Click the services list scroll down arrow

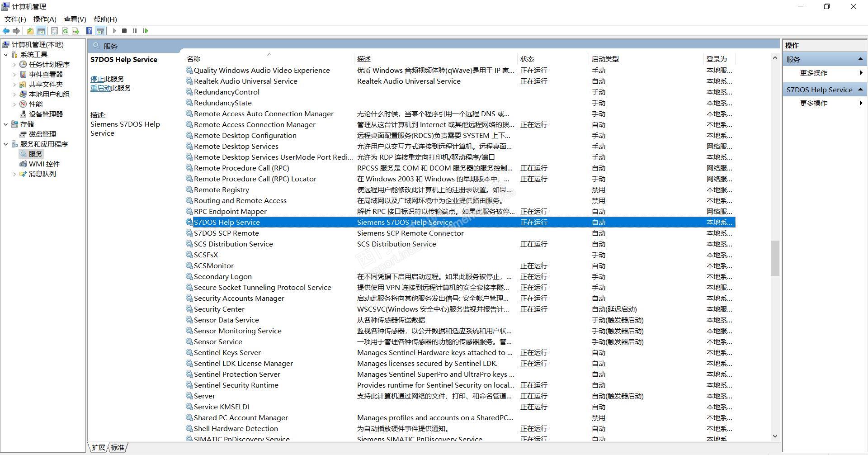point(775,436)
